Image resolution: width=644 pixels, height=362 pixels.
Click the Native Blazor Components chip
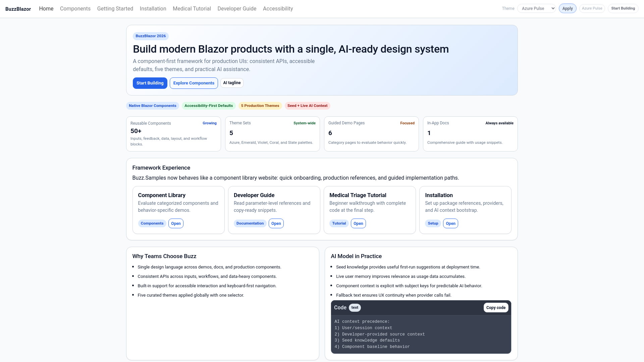tap(153, 106)
